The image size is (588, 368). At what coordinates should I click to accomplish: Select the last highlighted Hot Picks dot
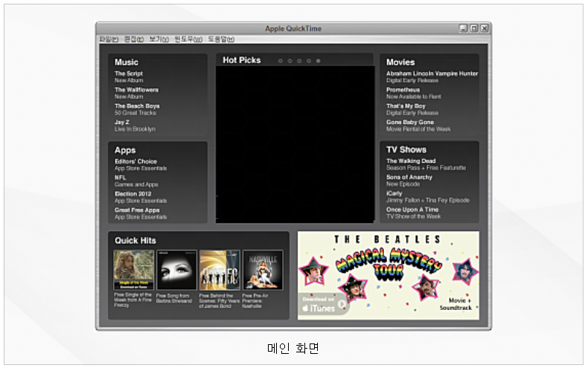(x=318, y=61)
